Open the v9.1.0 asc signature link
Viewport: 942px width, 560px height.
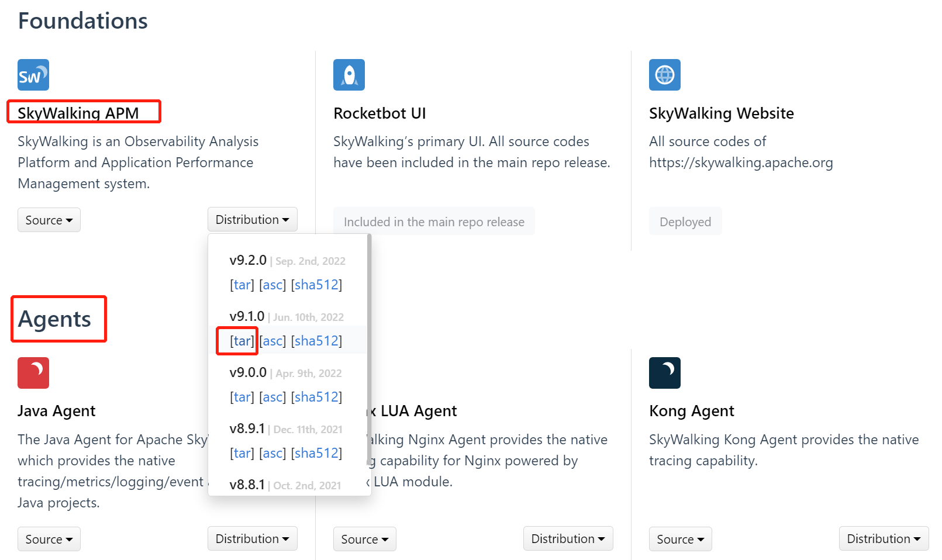pos(272,341)
